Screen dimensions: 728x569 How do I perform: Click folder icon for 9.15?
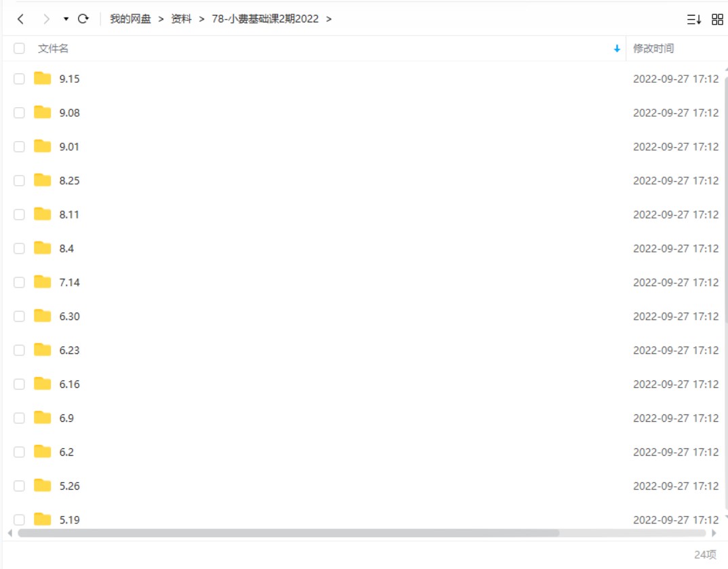42,78
